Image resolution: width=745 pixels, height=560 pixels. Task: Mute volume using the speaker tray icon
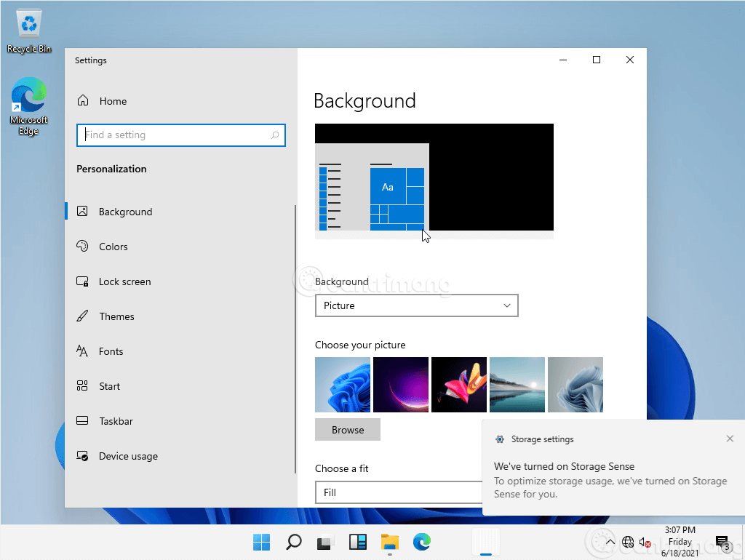pyautogui.click(x=645, y=542)
